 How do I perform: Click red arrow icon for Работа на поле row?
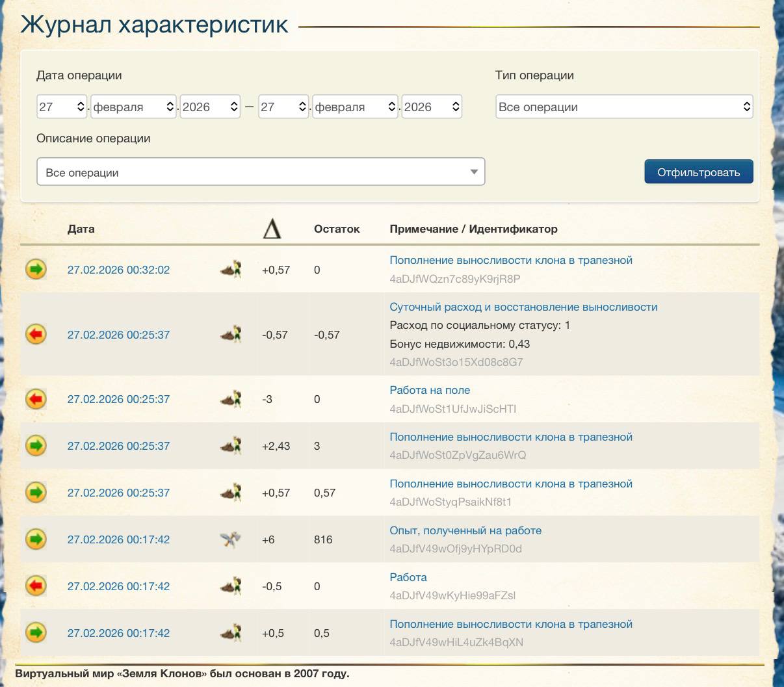[36, 399]
